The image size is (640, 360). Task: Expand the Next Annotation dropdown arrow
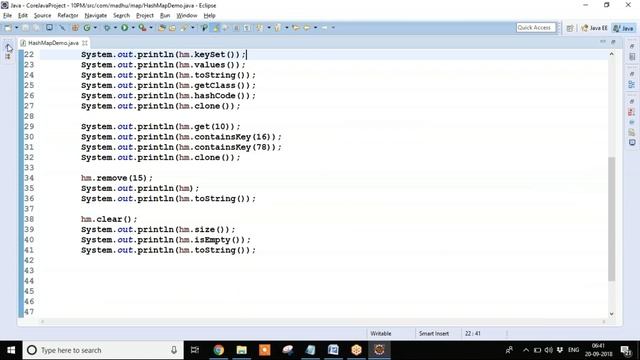coord(269,28)
